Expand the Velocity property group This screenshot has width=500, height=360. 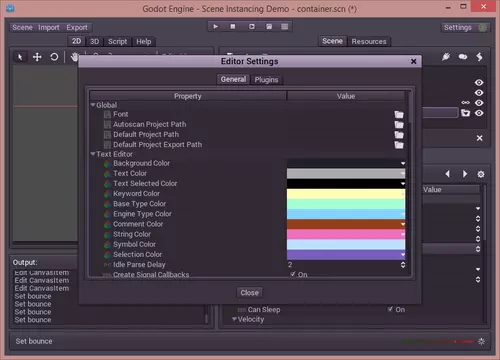pos(234,319)
